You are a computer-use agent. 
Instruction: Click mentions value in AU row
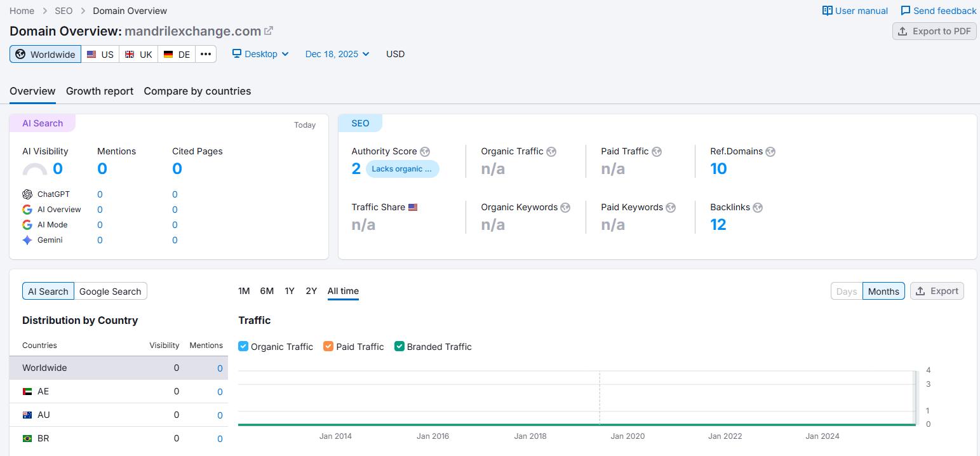click(220, 415)
